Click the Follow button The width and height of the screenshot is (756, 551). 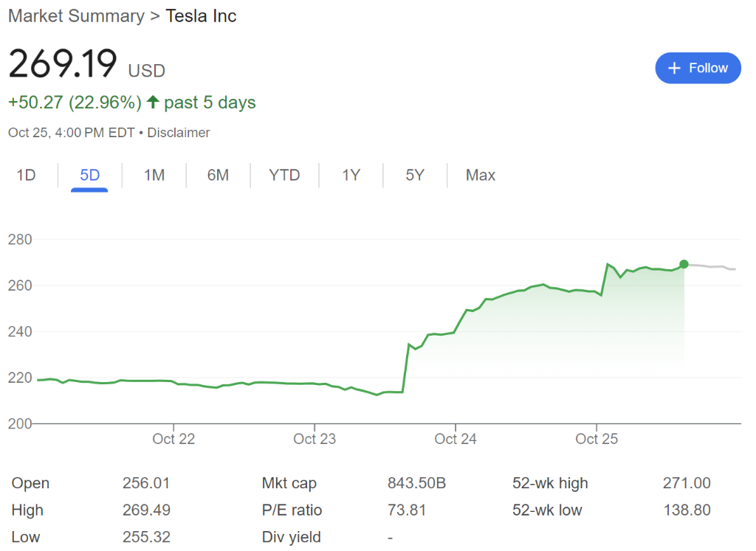click(698, 68)
